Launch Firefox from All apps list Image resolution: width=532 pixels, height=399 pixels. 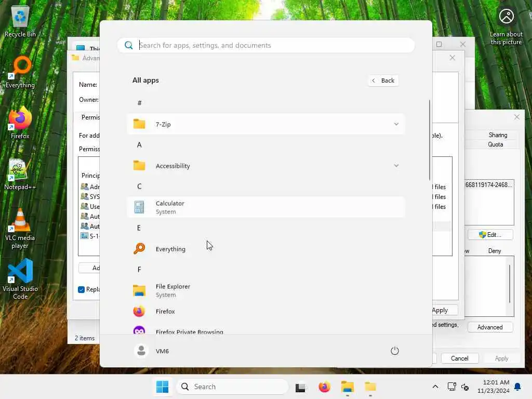coord(265,311)
